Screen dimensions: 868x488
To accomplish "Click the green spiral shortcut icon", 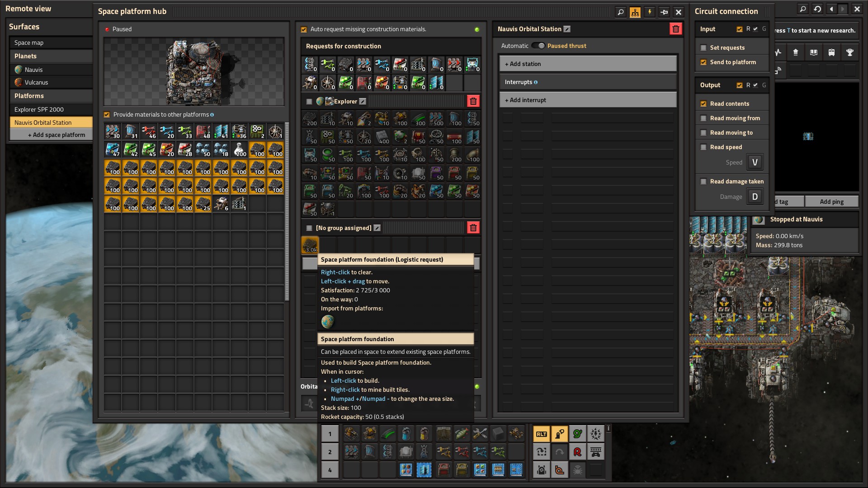I will pos(578,434).
